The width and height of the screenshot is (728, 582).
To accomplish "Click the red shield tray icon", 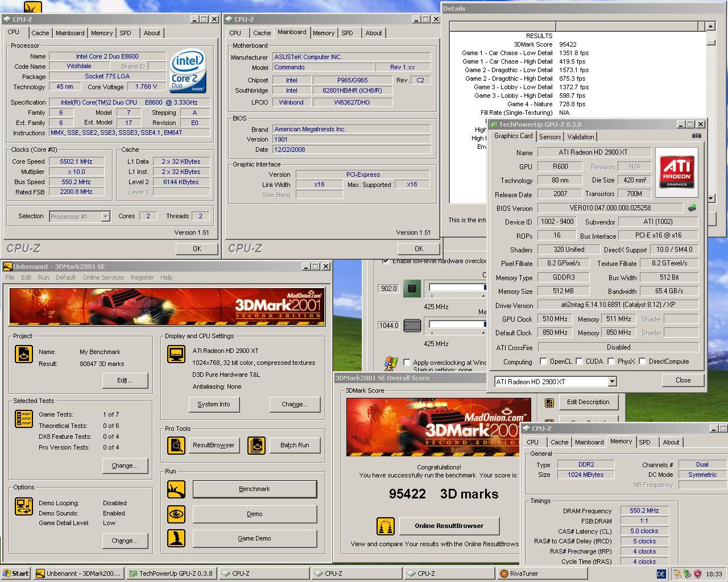I will coord(697,574).
